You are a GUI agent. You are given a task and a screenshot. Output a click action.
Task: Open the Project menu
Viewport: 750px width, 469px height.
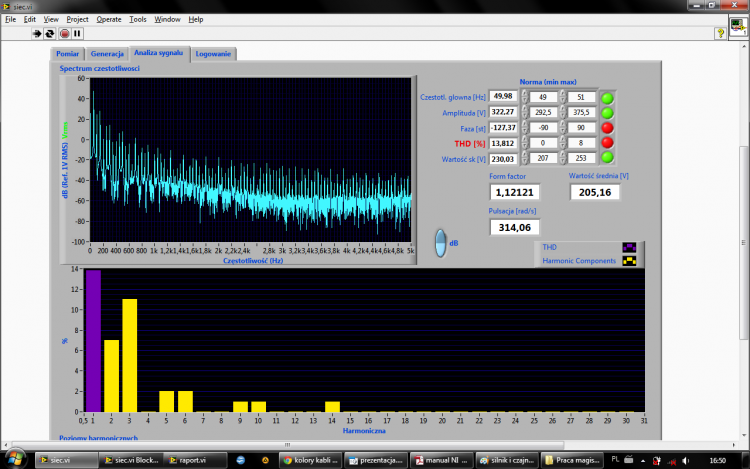click(77, 19)
